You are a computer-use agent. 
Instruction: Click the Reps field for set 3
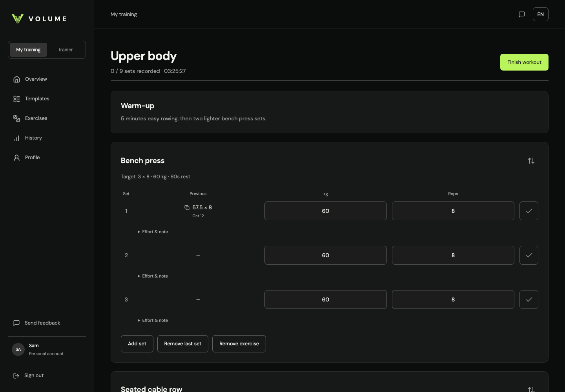pos(453,299)
